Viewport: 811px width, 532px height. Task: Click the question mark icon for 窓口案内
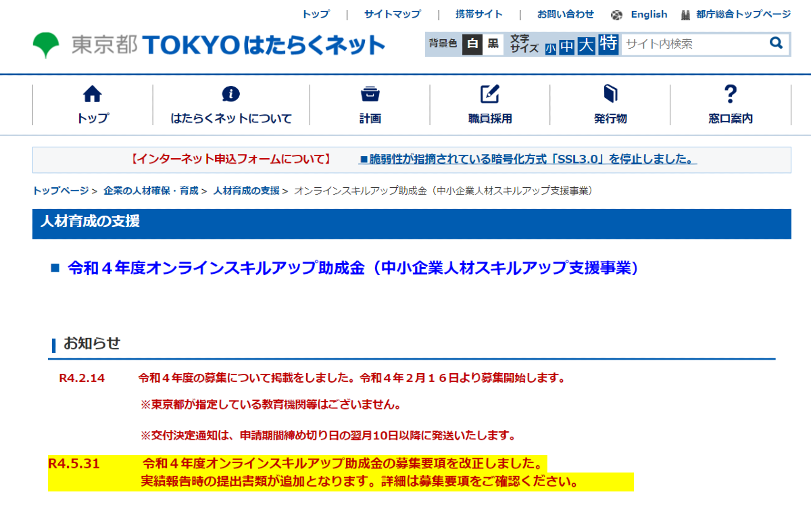(x=730, y=93)
